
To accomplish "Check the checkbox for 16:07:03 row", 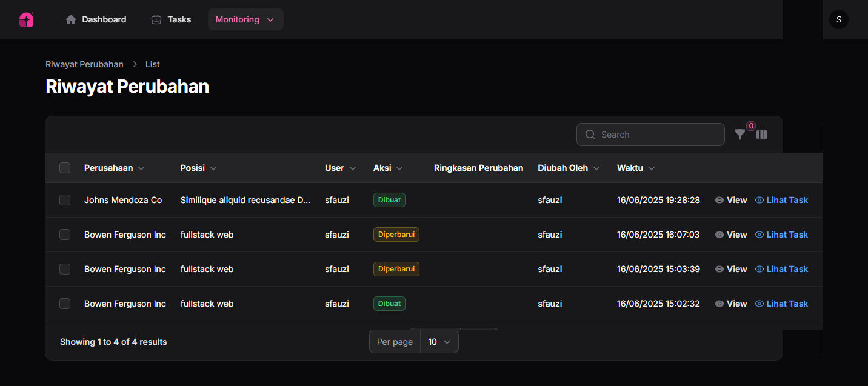I will click(x=65, y=235).
